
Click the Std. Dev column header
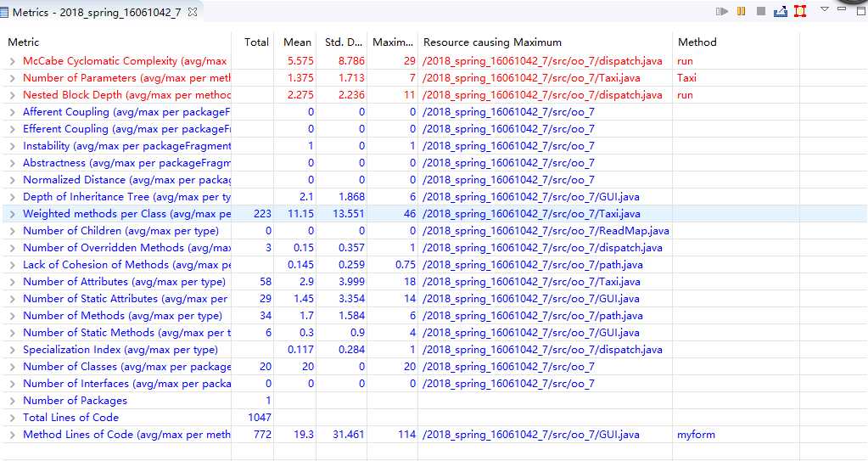(344, 42)
